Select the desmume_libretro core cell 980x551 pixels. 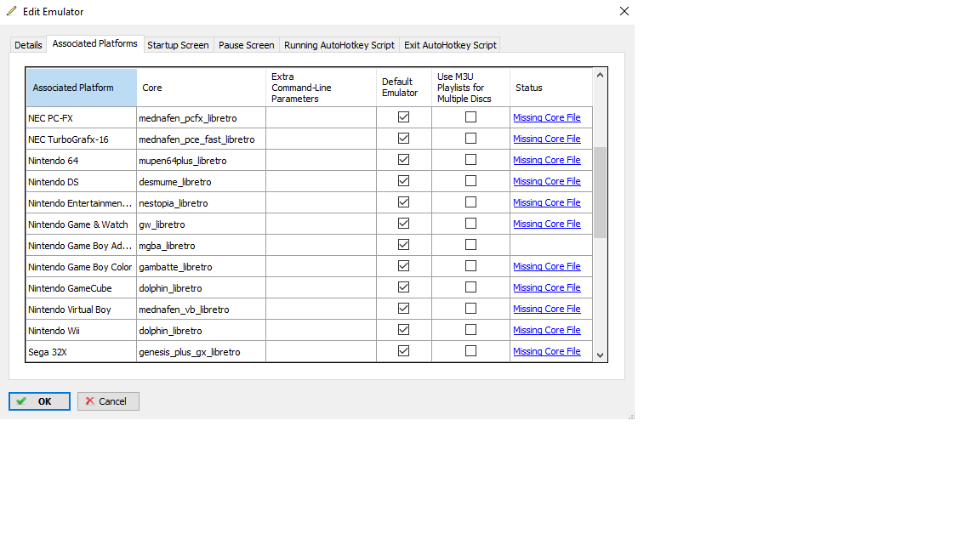coord(202,182)
